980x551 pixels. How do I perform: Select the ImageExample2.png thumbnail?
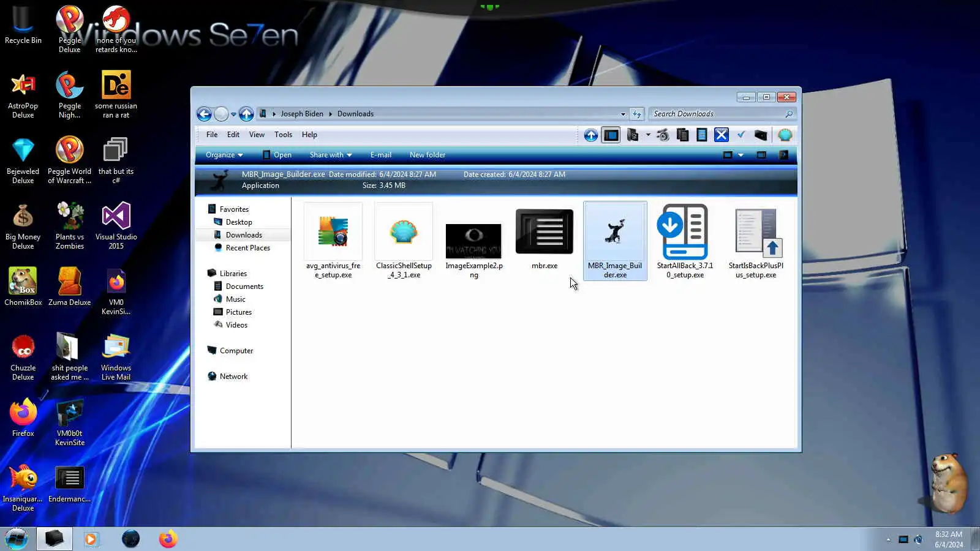474,241
